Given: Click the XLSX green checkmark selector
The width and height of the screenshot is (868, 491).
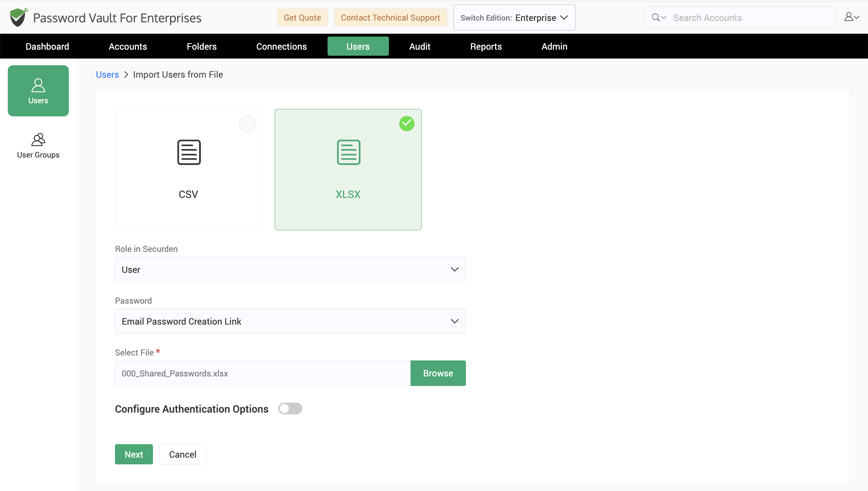Looking at the screenshot, I should [407, 124].
